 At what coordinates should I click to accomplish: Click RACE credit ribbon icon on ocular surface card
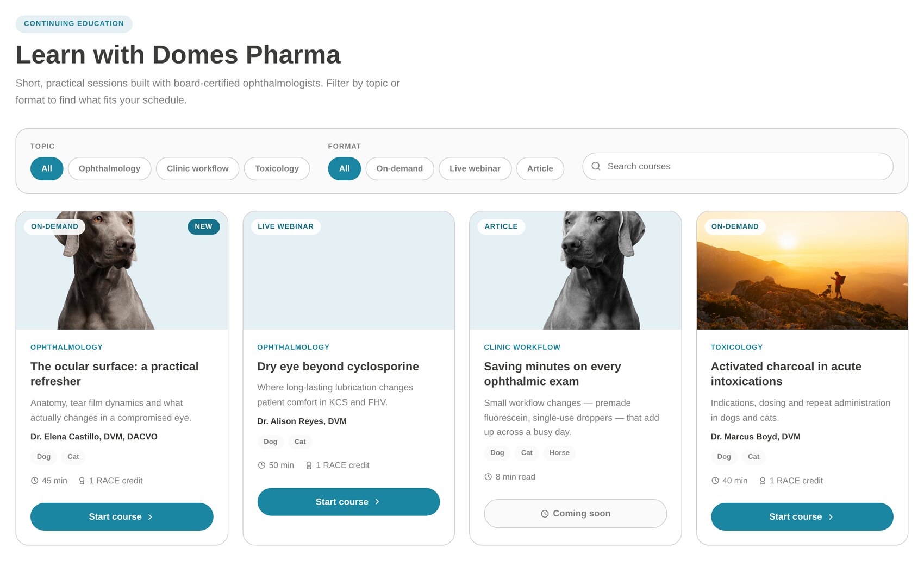coord(82,481)
